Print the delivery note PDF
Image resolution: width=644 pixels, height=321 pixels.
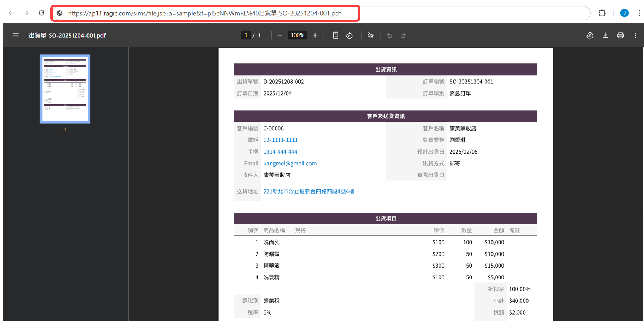click(x=620, y=35)
